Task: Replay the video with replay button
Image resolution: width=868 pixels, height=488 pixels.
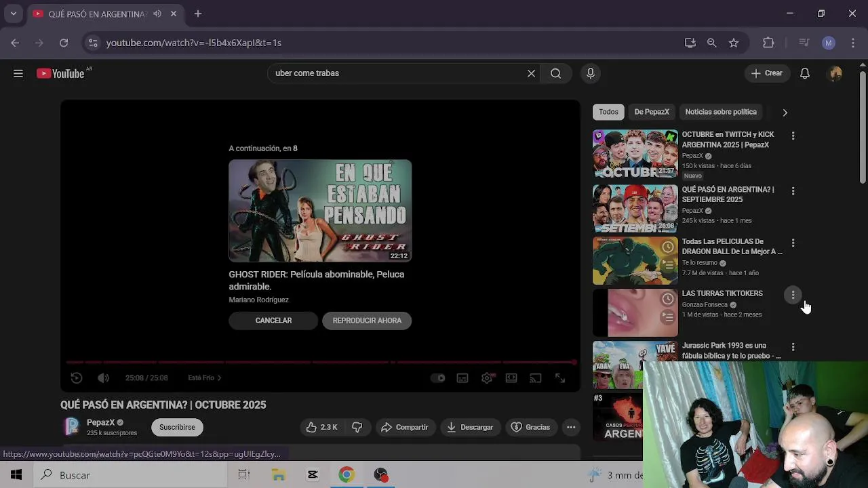Action: tap(77, 378)
